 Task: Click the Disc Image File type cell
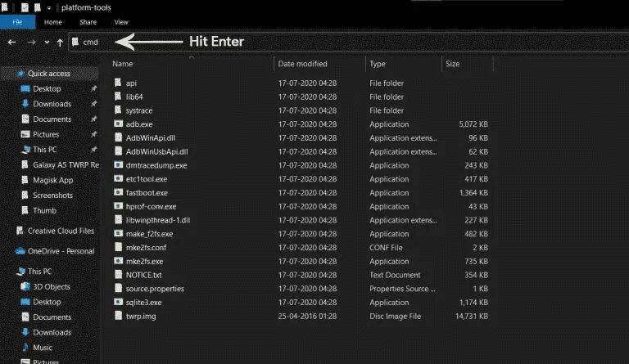click(x=395, y=316)
